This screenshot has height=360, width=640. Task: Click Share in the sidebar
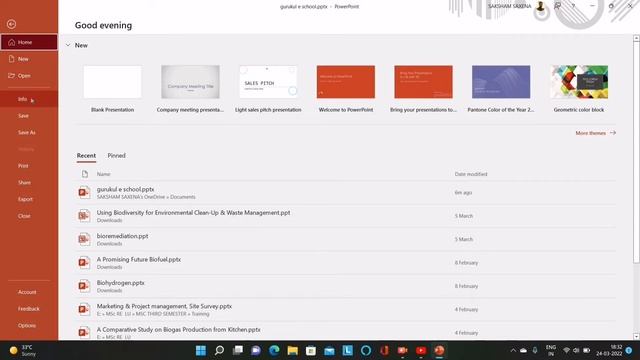pyautogui.click(x=29, y=182)
